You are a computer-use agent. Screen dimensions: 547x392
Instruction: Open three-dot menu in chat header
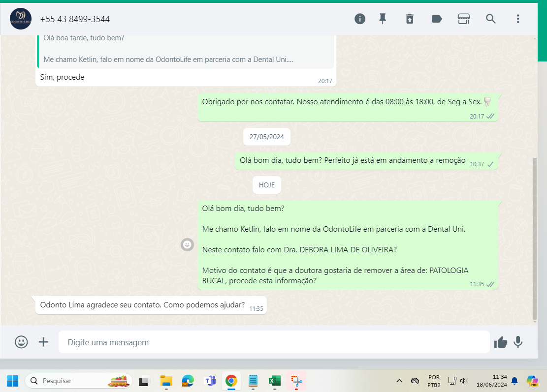(517, 19)
